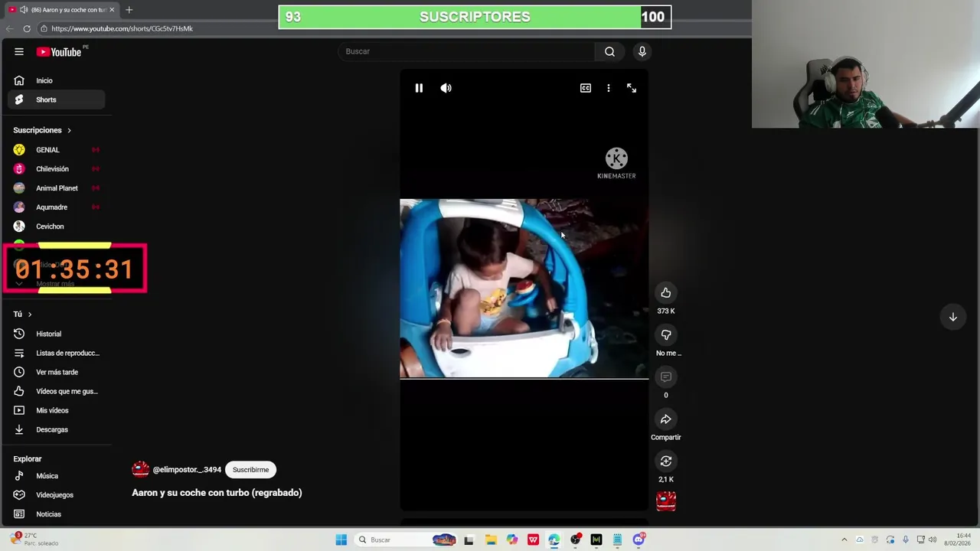Open a new browser tab
The image size is (980, 551).
129,10
